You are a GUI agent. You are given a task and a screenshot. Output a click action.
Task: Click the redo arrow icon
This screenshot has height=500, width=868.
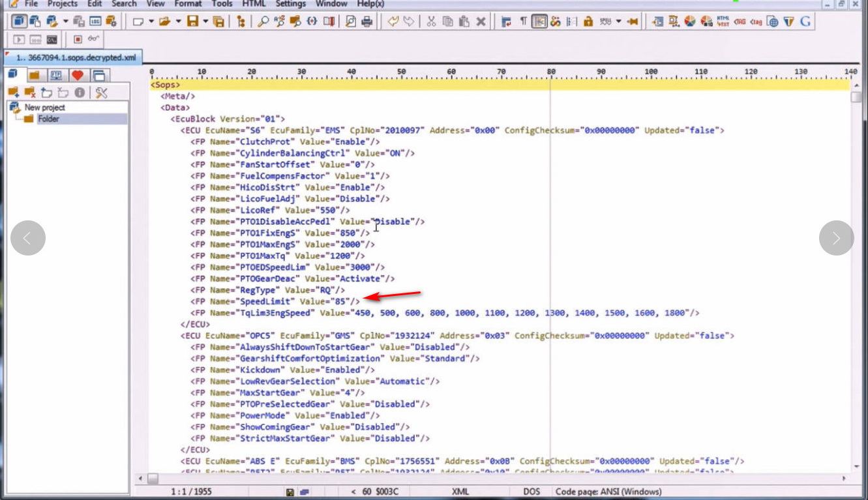tap(409, 22)
